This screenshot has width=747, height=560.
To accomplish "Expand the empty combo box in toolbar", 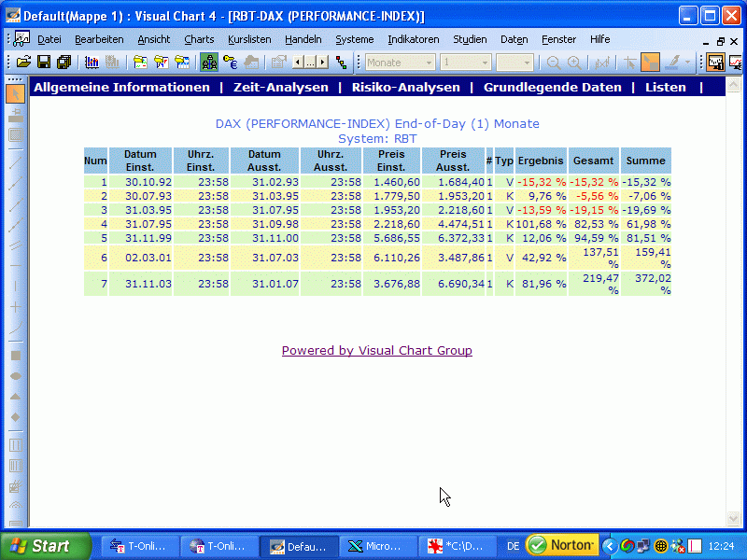I will click(528, 63).
